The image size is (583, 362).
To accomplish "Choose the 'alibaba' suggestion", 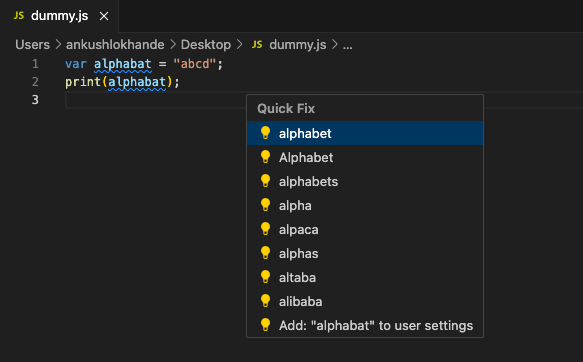I will point(365,301).
